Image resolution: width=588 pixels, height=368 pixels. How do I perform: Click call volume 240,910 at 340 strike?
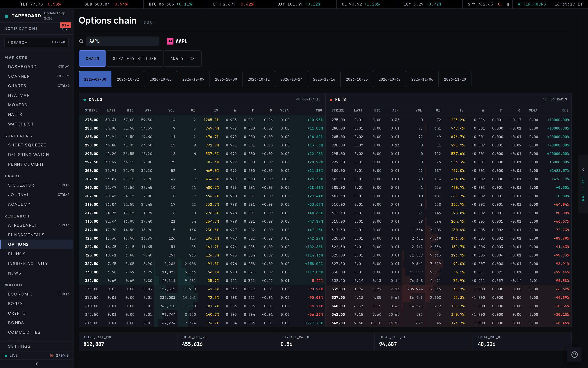[167, 306]
